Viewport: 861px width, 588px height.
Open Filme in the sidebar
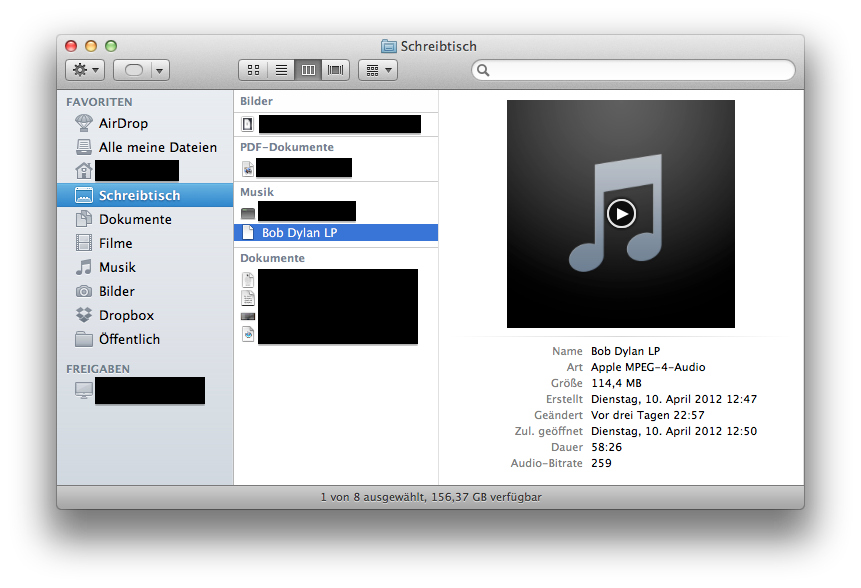pos(146,243)
